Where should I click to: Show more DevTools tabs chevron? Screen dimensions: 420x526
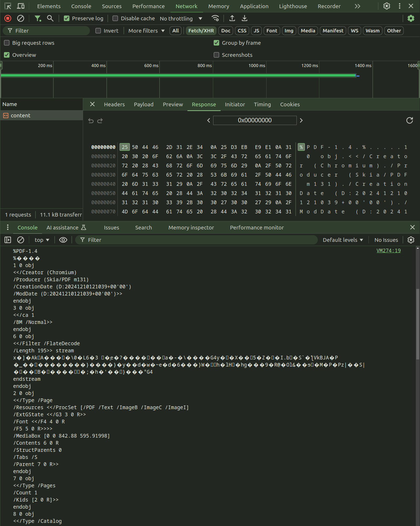pos(357,6)
